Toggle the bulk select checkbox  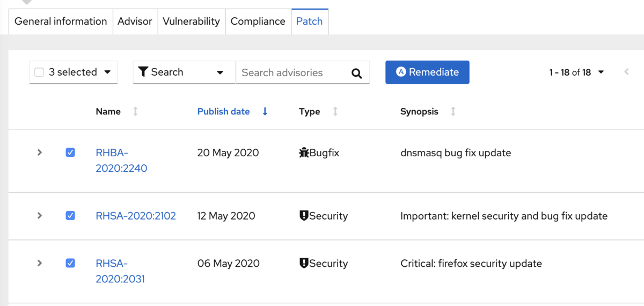click(x=39, y=72)
